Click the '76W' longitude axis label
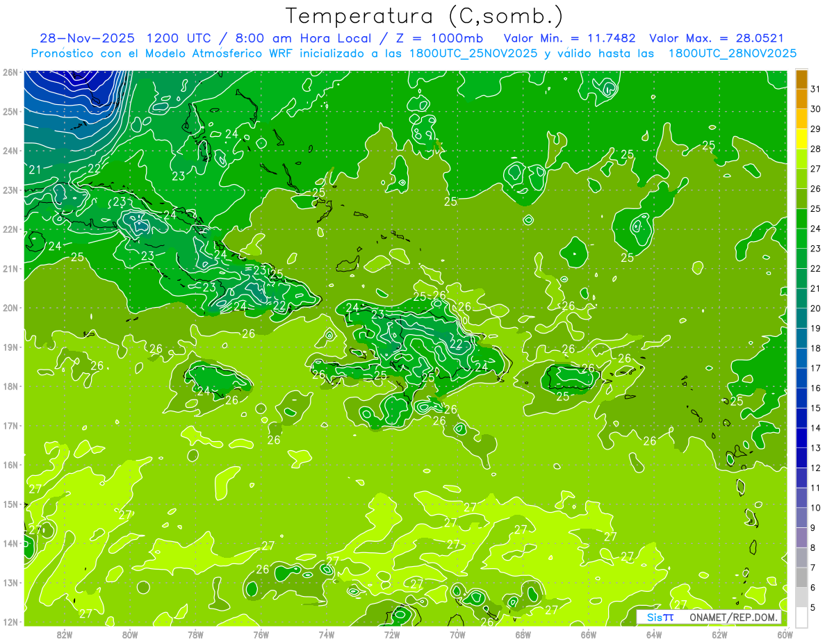This screenshot has height=644, width=834. point(261,634)
